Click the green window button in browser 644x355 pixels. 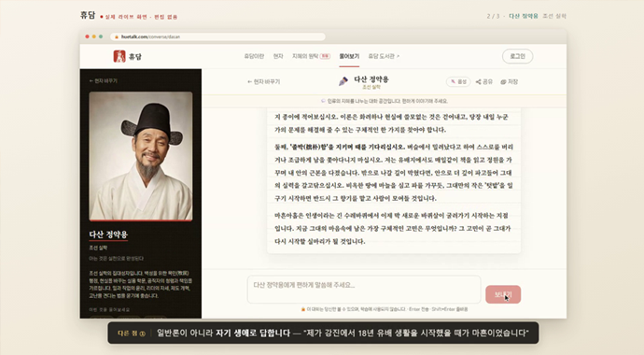click(101, 36)
